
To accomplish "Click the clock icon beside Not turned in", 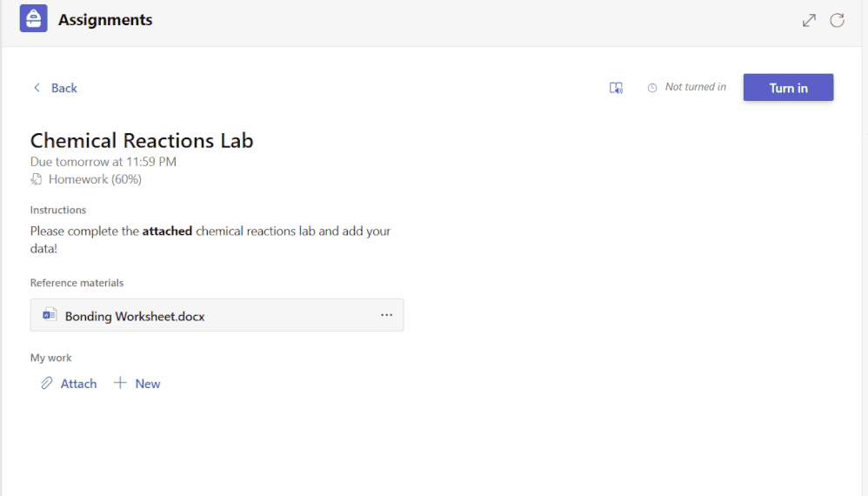I will coord(652,88).
